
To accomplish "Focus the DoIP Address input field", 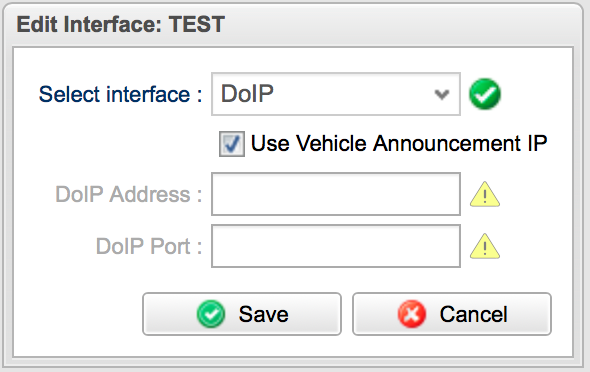I will [336, 194].
